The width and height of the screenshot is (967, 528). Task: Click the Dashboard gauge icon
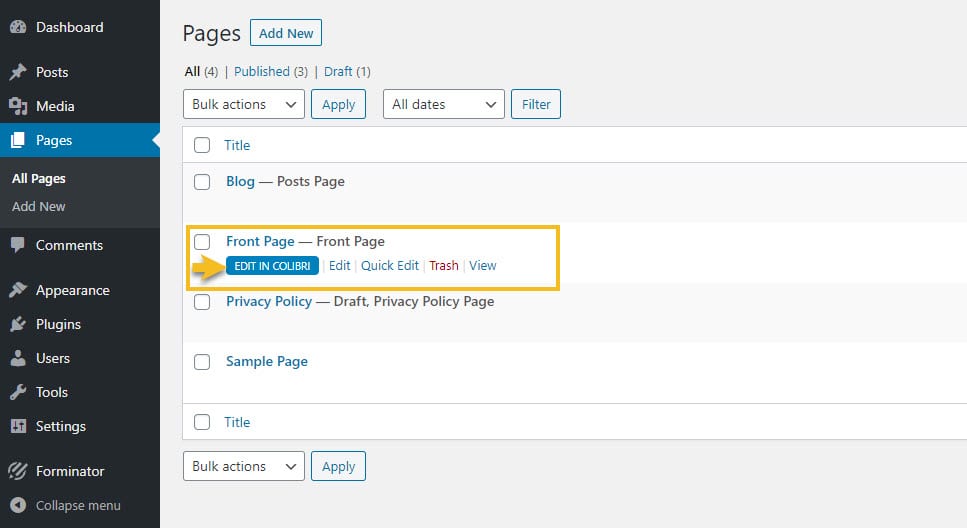pos(19,27)
